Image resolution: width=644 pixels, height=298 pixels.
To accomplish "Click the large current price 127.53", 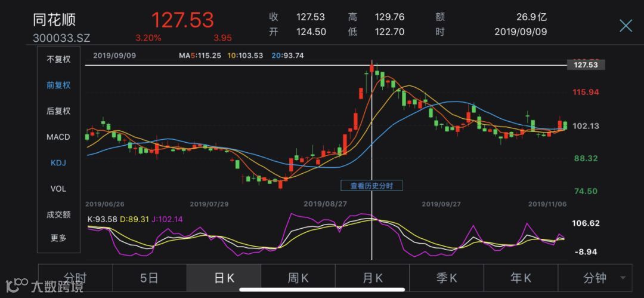I will tap(183, 20).
